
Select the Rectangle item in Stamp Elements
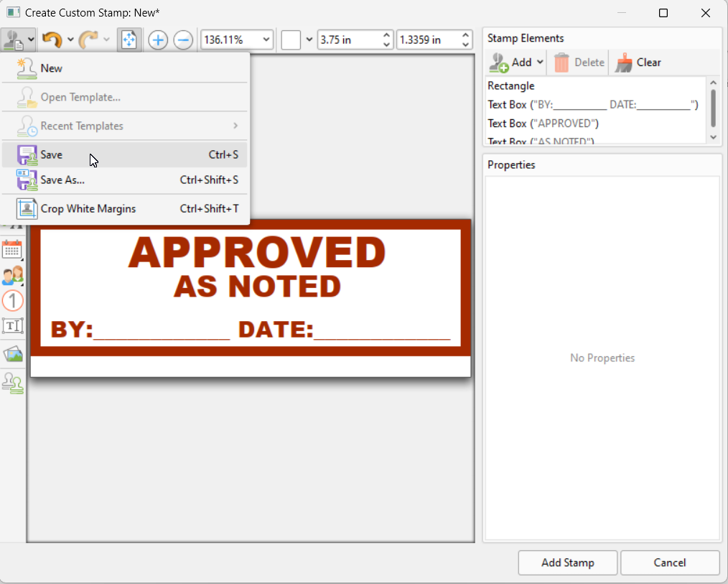(511, 85)
